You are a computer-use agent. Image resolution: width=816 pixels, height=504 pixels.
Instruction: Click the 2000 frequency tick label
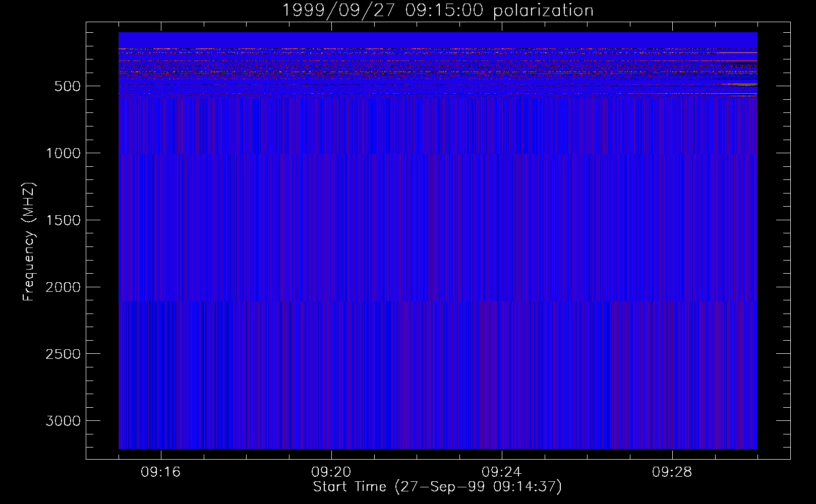(x=63, y=287)
